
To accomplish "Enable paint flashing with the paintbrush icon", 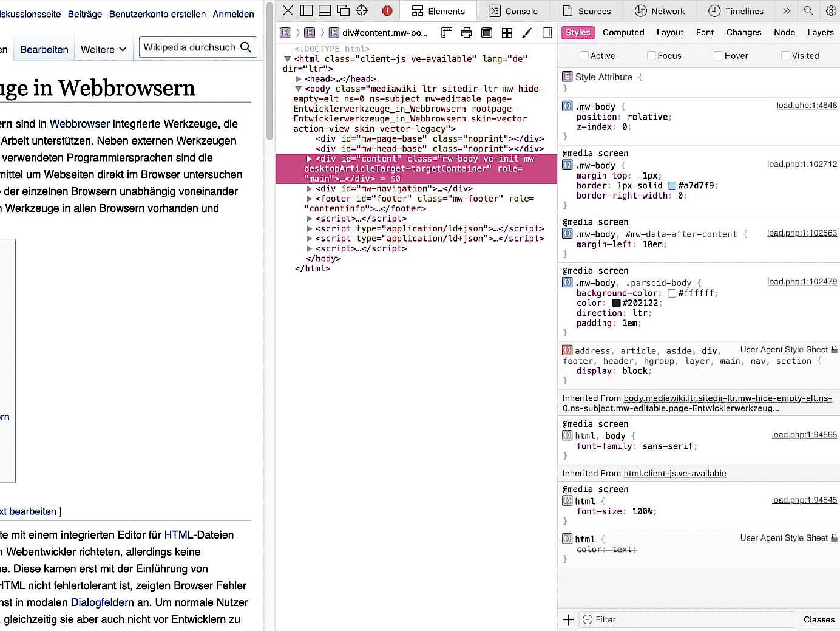I will (x=527, y=33).
